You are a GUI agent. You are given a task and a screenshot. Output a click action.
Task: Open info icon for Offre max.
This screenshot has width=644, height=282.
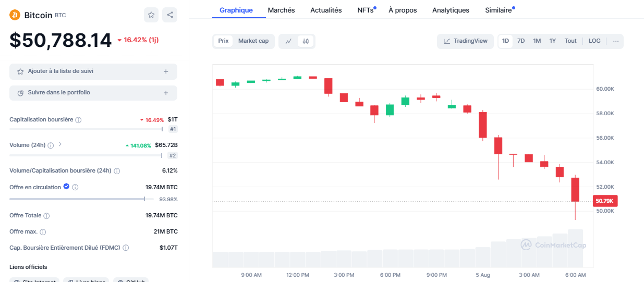point(43,232)
